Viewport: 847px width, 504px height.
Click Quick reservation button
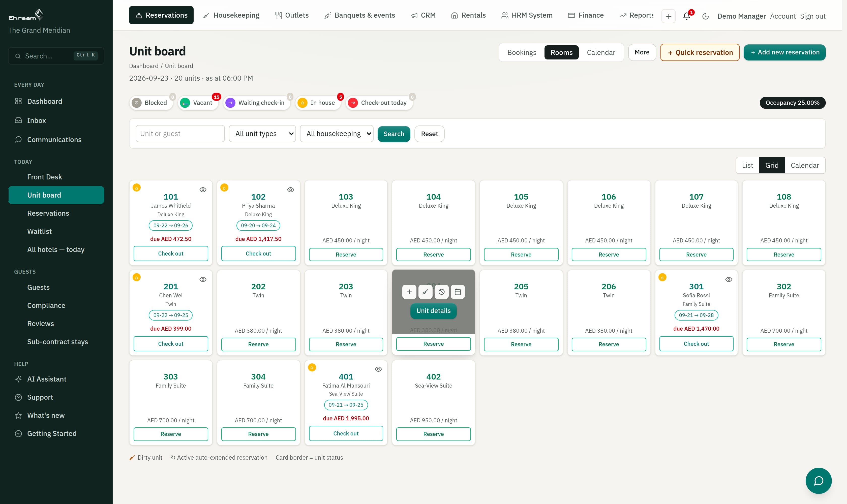[x=700, y=53]
